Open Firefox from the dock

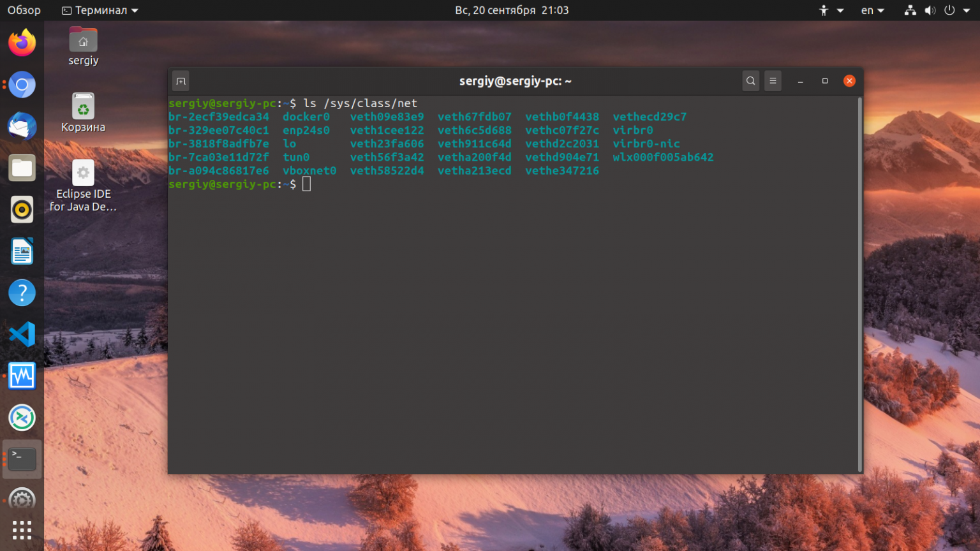(22, 42)
